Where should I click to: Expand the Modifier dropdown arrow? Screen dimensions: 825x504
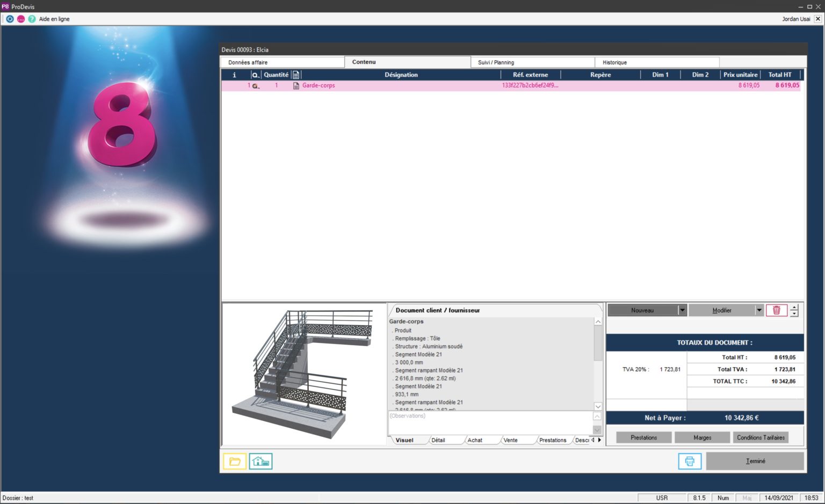[759, 310]
